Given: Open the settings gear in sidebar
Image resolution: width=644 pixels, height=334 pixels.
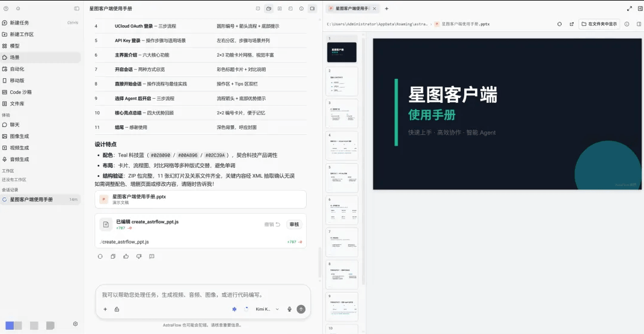Looking at the screenshot, I should 75,324.
